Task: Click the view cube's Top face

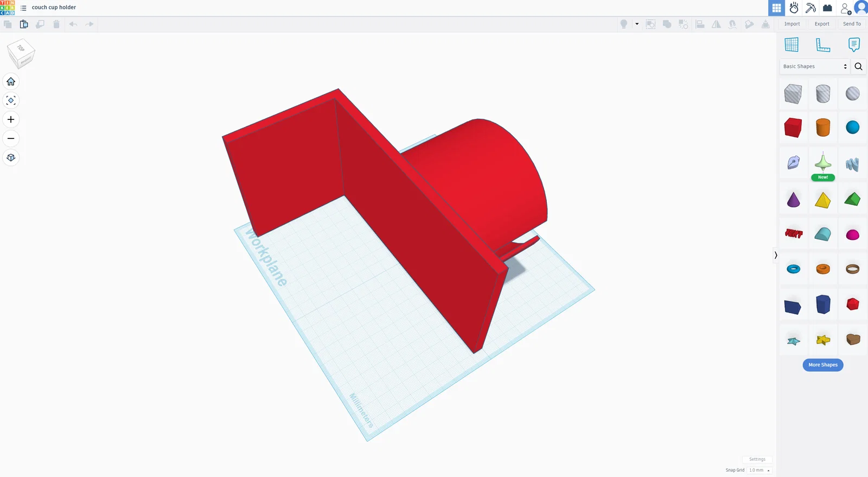Action: [x=21, y=48]
